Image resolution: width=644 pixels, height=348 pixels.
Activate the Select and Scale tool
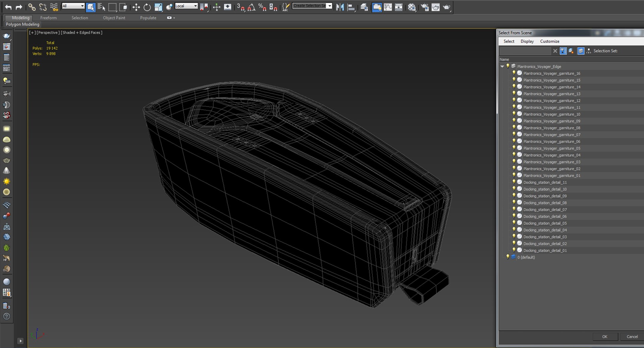pos(158,7)
